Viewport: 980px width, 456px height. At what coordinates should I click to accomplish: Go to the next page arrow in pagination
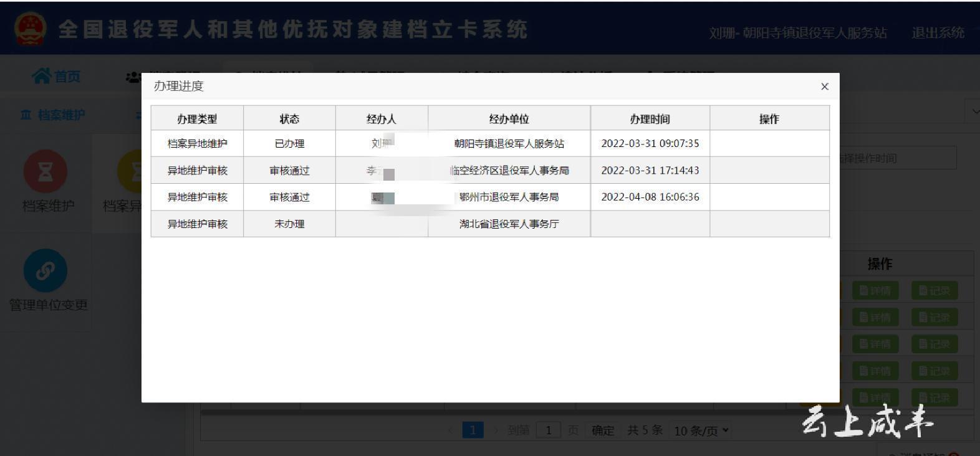[x=496, y=430]
